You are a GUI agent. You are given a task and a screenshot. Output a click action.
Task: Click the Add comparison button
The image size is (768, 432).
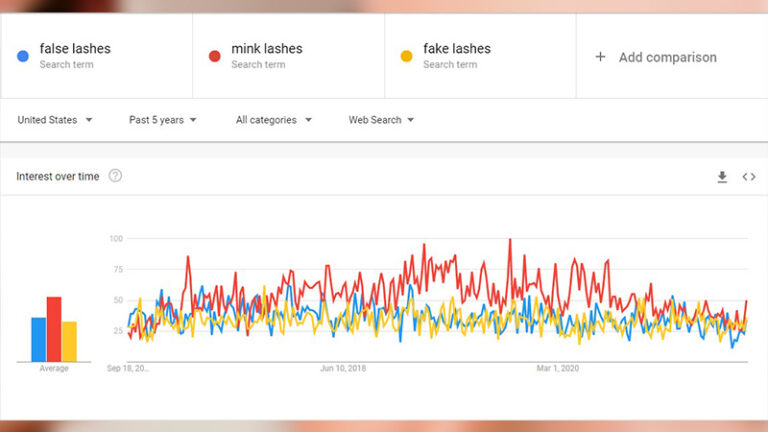(667, 57)
